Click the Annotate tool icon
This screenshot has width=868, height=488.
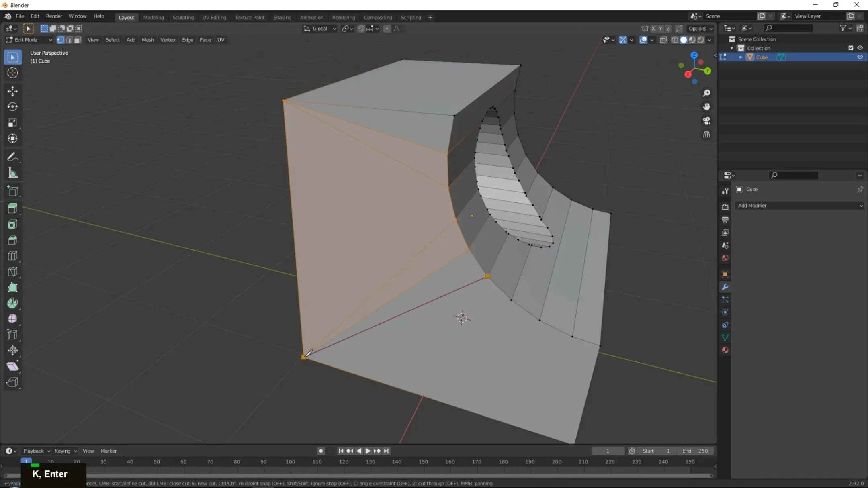(12, 157)
